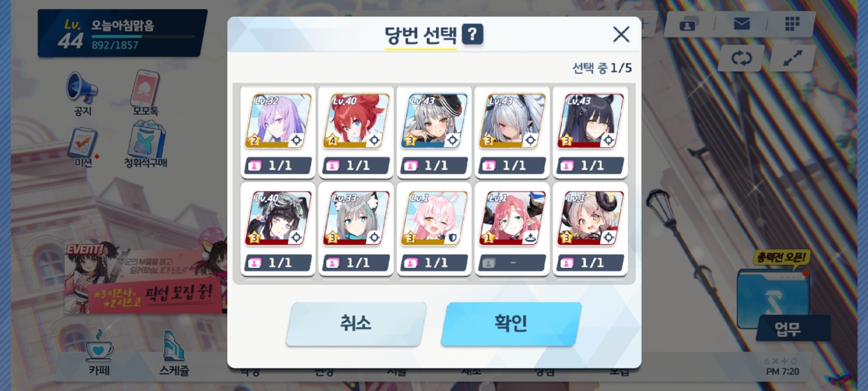This screenshot has height=391, width=868.
Task: Open the 청휘석구매 shop bag icon
Action: tap(145, 139)
